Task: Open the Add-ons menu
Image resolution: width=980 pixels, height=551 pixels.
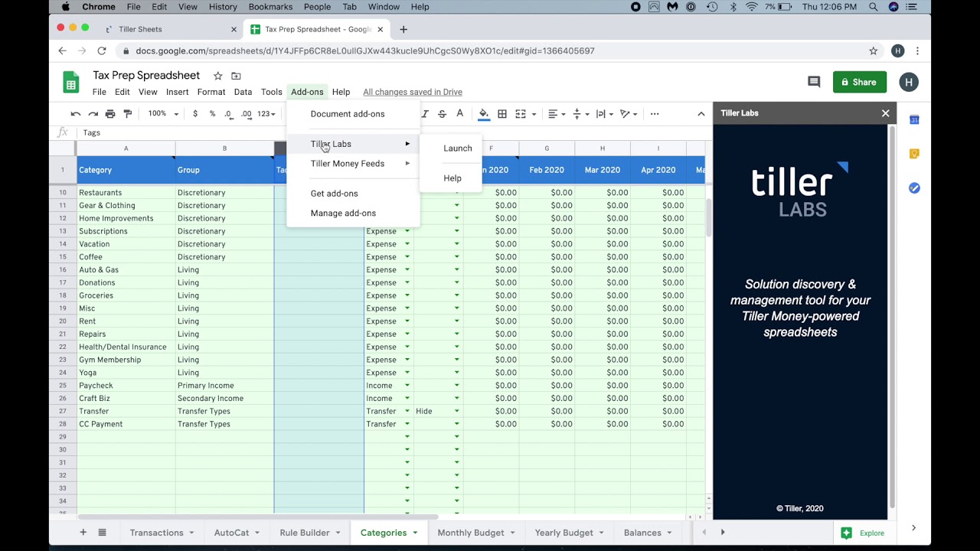Action: [x=307, y=92]
